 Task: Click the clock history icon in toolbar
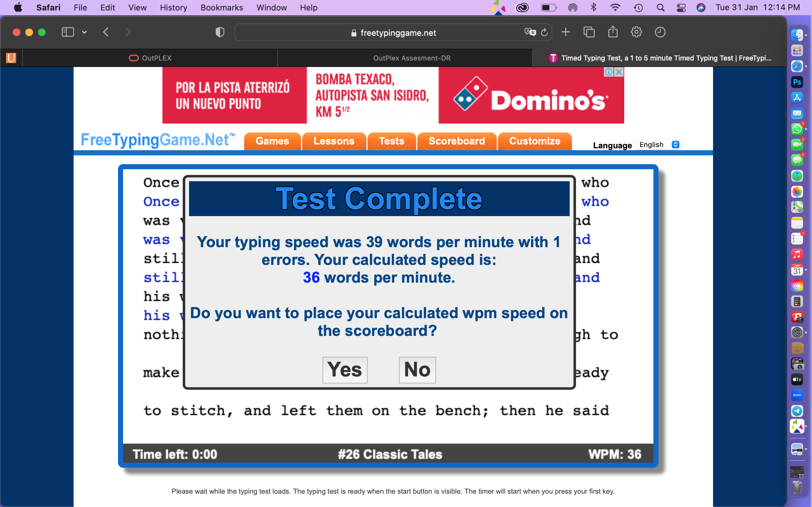tap(660, 32)
